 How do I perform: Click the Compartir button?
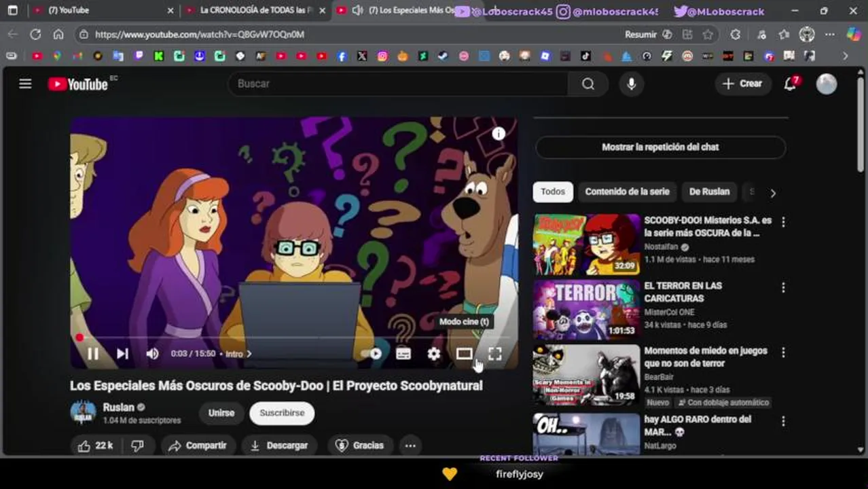(197, 446)
